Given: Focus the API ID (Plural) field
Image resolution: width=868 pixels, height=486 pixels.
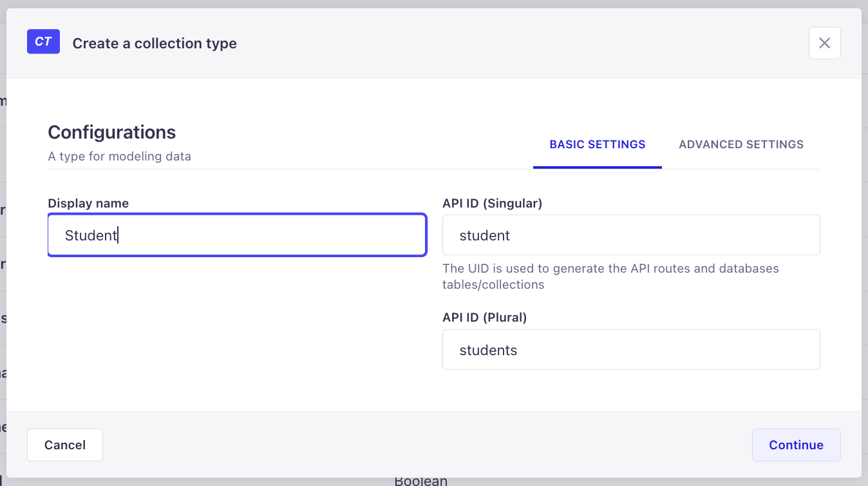Looking at the screenshot, I should [x=630, y=350].
